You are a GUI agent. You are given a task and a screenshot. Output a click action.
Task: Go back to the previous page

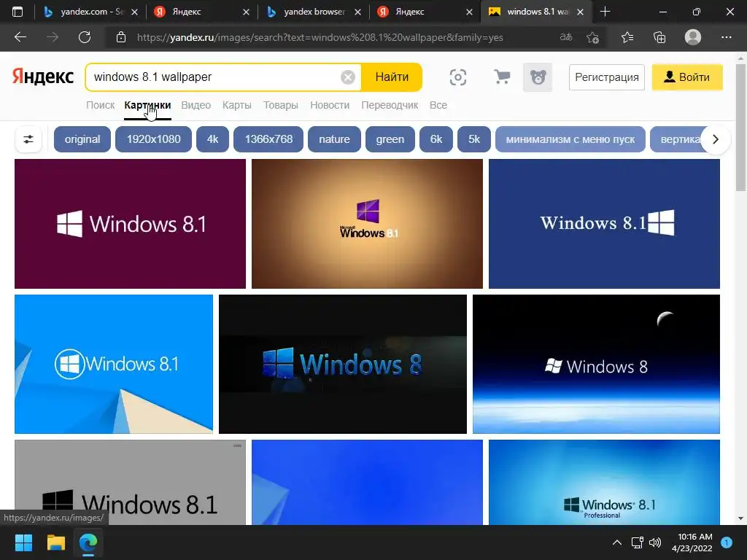pos(20,37)
